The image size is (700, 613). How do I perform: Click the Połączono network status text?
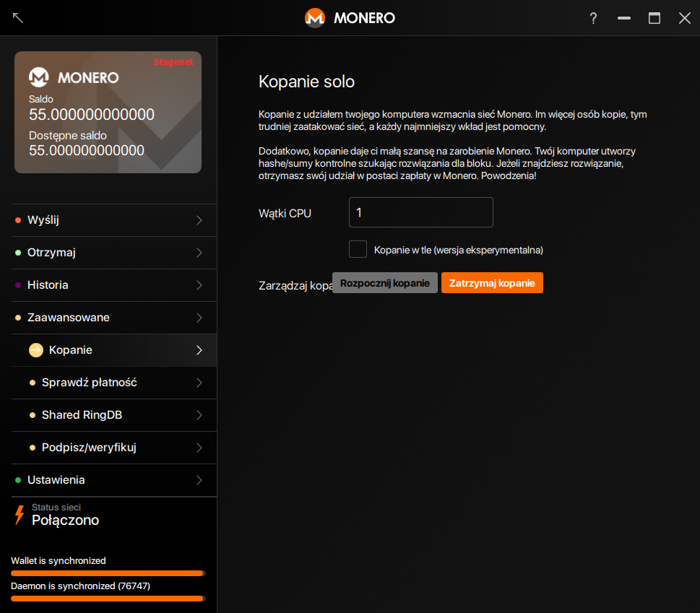coord(65,520)
